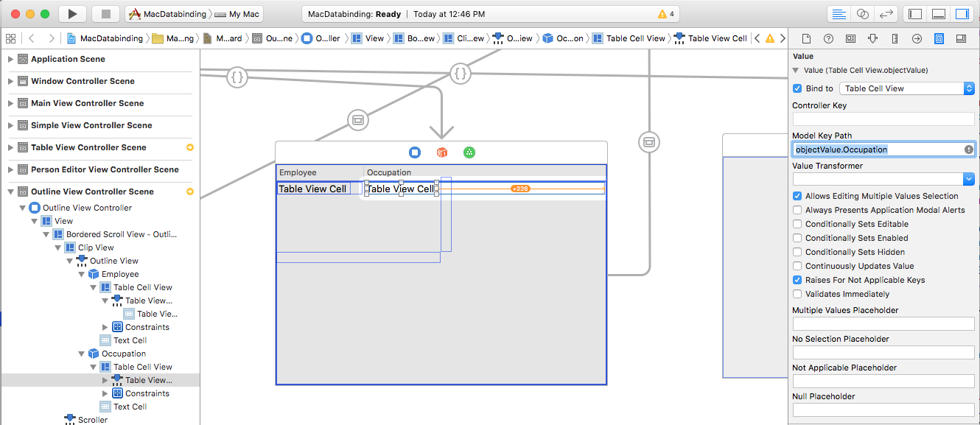Select Outline View in document outline
This screenshot has height=425, width=980.
[108, 261]
